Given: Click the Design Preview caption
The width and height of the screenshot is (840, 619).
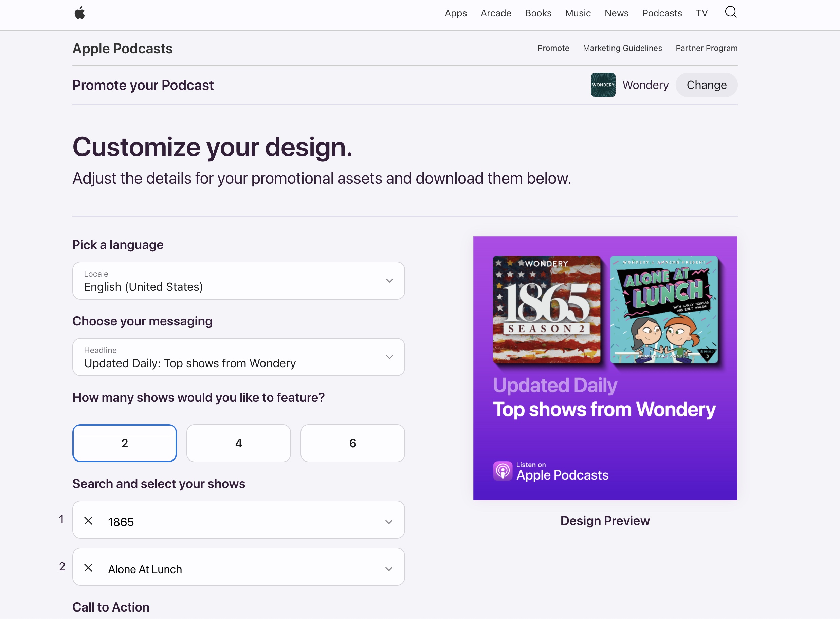Looking at the screenshot, I should 605,521.
